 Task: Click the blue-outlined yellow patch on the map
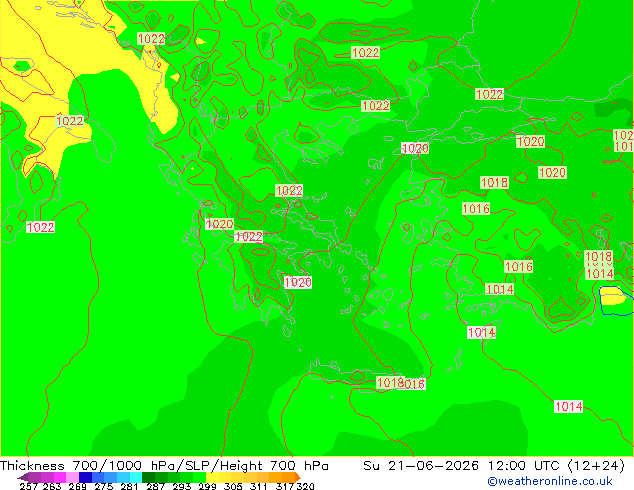coord(615,300)
